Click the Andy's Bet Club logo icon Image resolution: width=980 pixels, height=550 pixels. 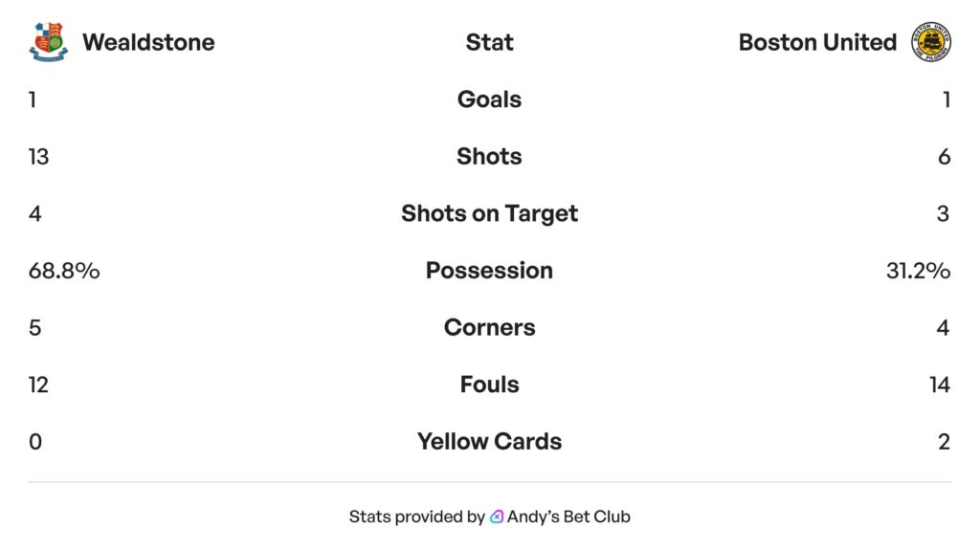497,517
